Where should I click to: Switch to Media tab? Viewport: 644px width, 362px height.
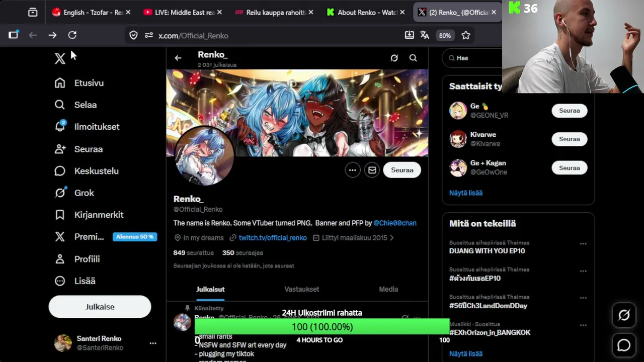point(388,289)
